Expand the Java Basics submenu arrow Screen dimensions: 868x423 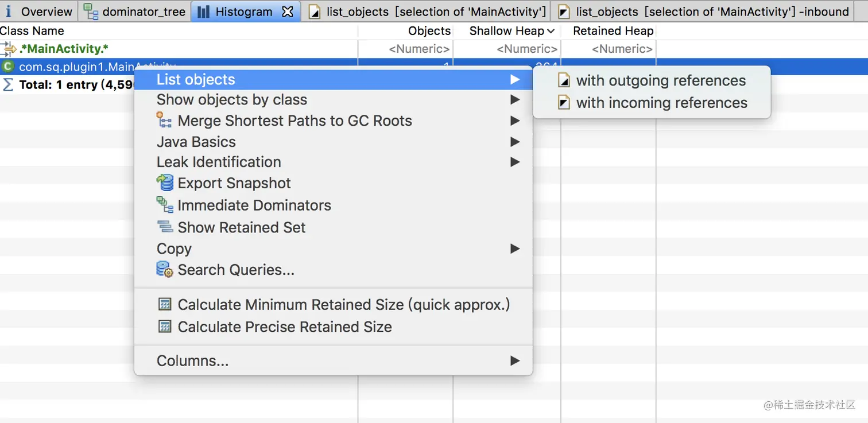[514, 142]
